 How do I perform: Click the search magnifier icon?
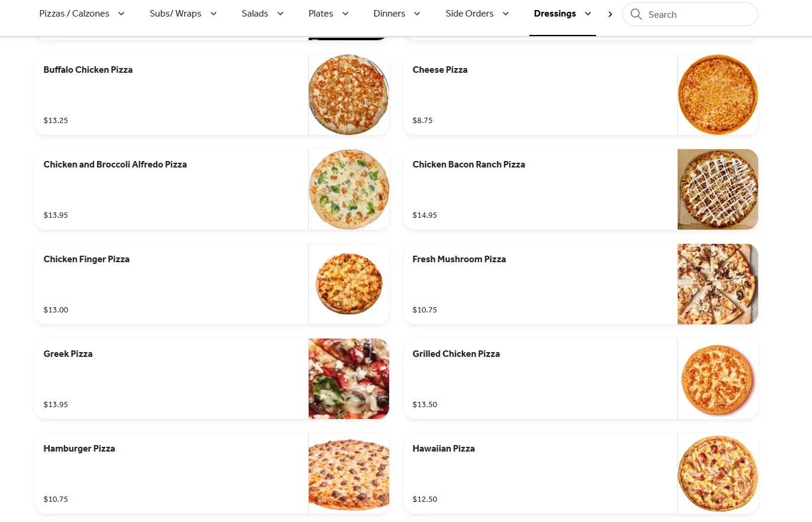(x=636, y=14)
